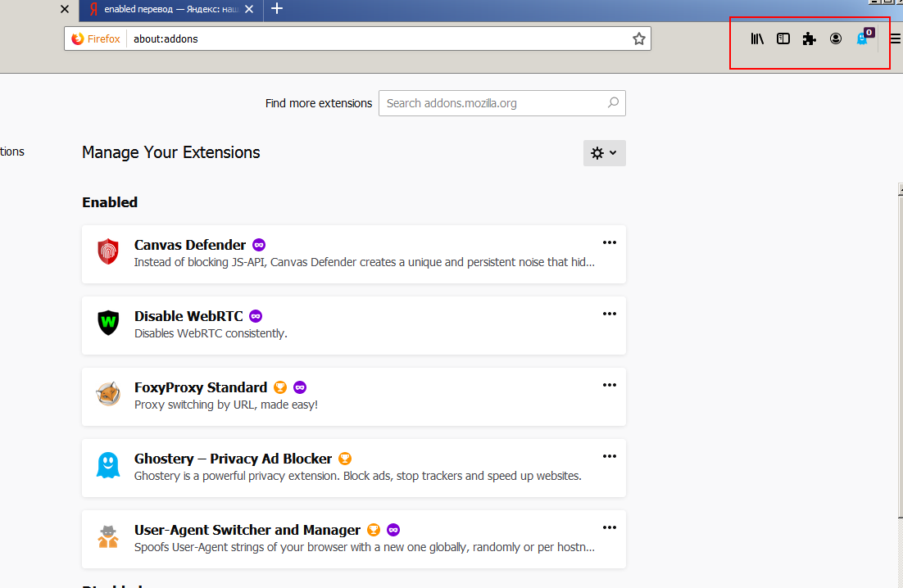This screenshot has height=588, width=903.
Task: Bookmark this page with the star
Action: (638, 38)
